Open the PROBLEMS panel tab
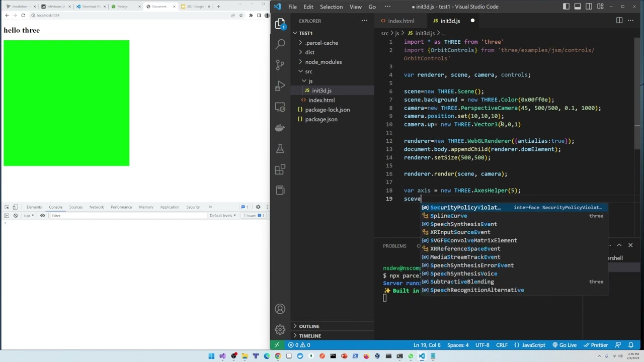The height and width of the screenshot is (362, 644). point(394,246)
